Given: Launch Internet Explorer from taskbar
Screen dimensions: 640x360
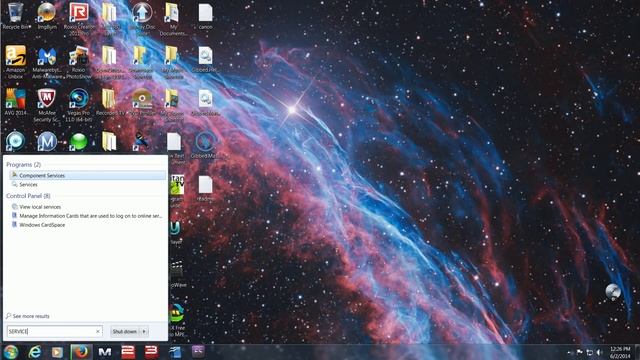Looking at the screenshot, I should (x=35, y=352).
